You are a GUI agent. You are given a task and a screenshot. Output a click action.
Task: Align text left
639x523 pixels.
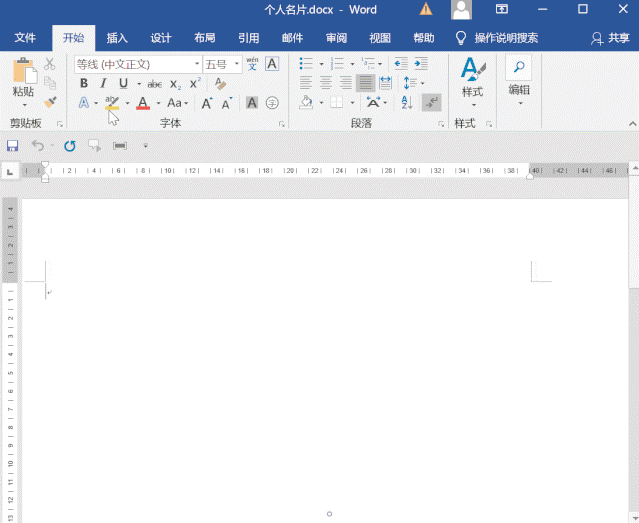(x=306, y=83)
